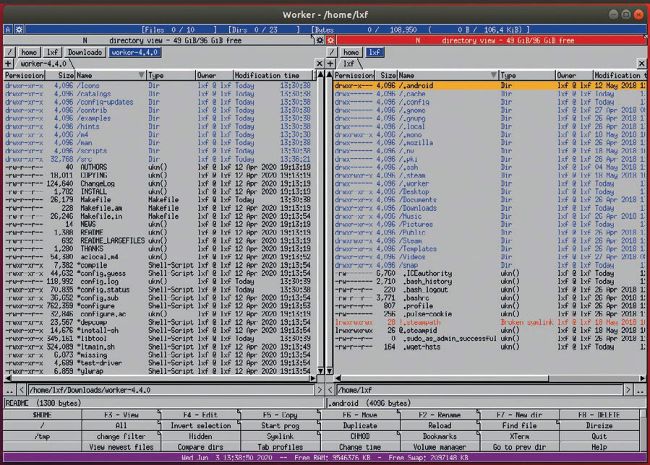Toggle the Hidden files button

point(201,436)
